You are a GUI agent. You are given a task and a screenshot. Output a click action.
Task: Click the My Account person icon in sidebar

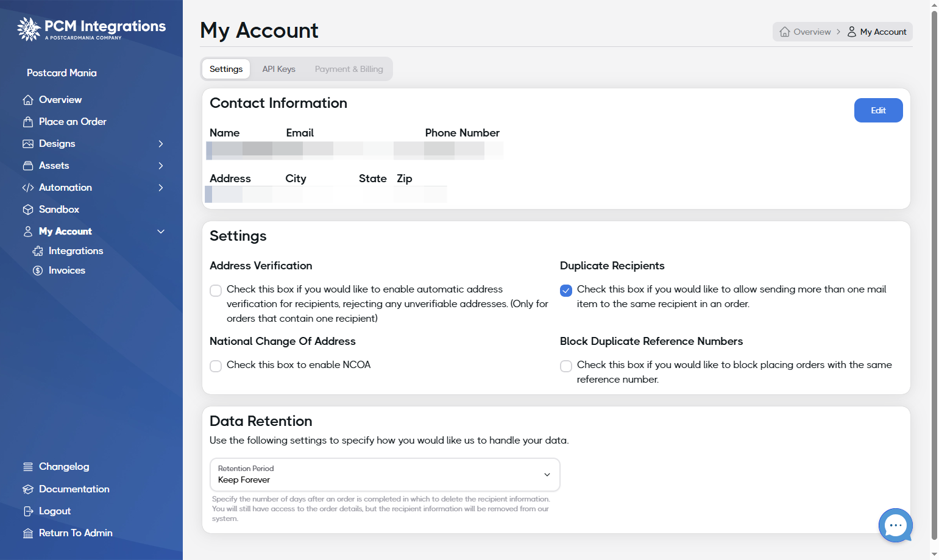point(28,232)
